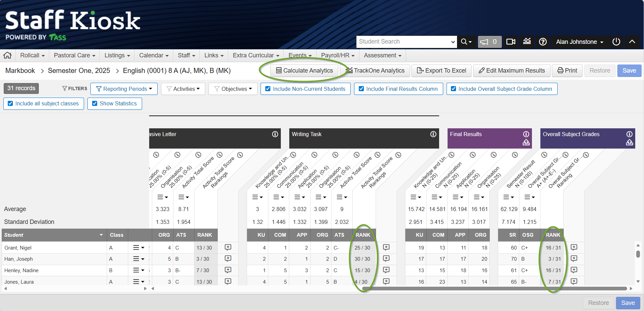Viewport: 644px width, 311px height.
Task: Open the Pastoral Care menu
Action: (74, 55)
